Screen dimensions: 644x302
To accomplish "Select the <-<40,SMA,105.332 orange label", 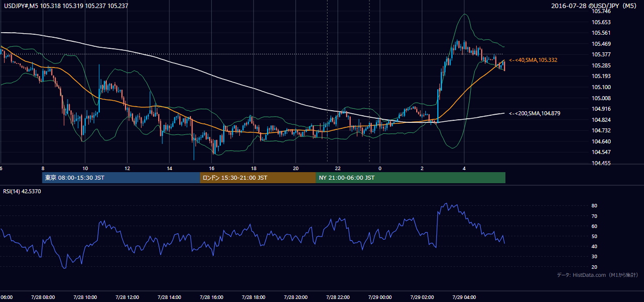I will pyautogui.click(x=533, y=60).
